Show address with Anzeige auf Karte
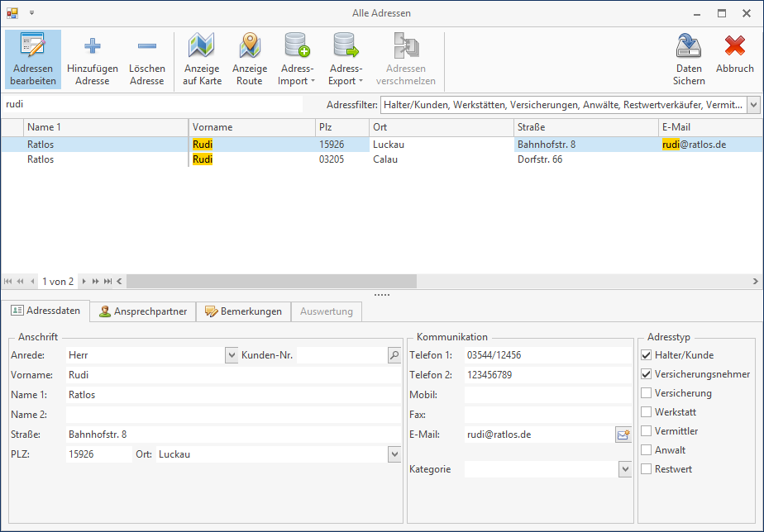Viewport: 764px width, 532px height. click(x=202, y=59)
